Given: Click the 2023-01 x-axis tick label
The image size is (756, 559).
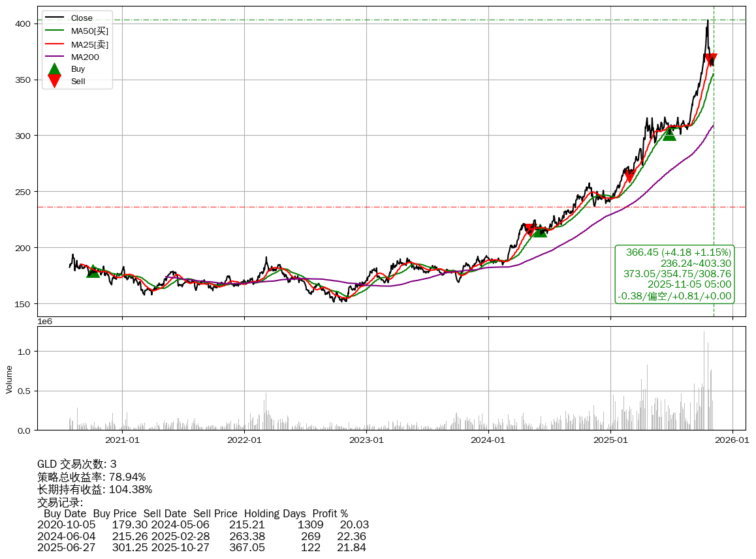Looking at the screenshot, I should [x=366, y=440].
